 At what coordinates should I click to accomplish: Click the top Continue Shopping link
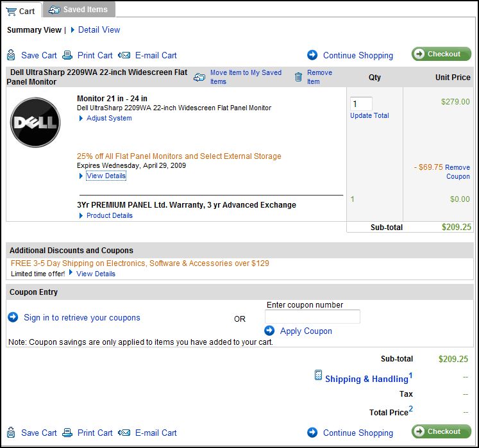(358, 55)
